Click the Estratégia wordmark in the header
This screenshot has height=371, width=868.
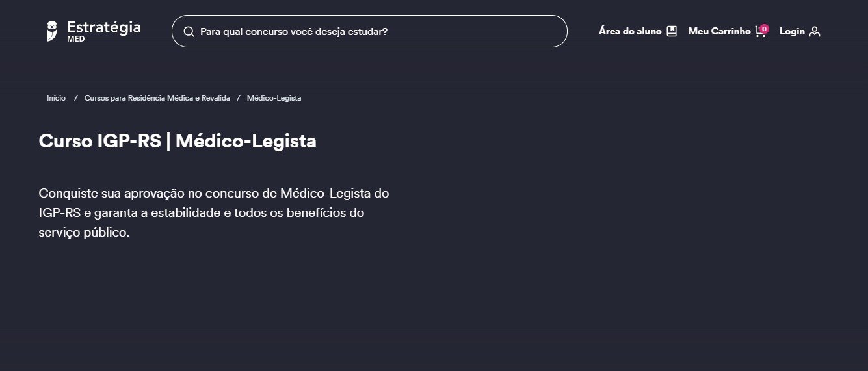tap(103, 27)
